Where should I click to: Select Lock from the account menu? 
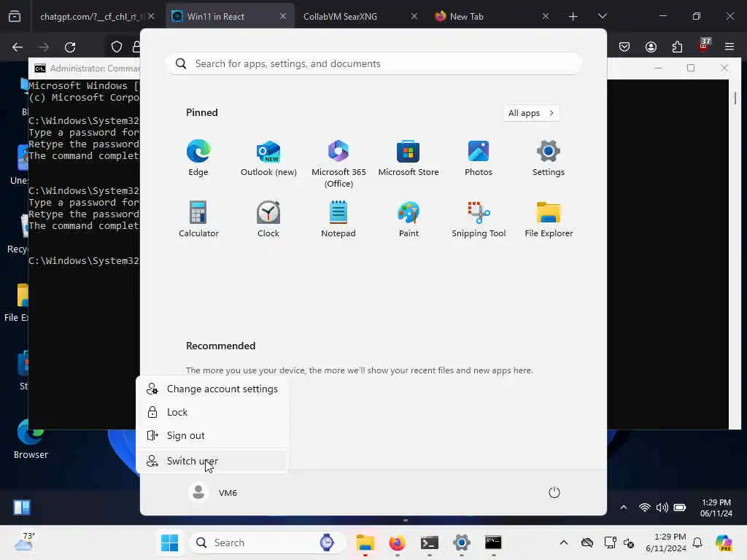click(212, 413)
